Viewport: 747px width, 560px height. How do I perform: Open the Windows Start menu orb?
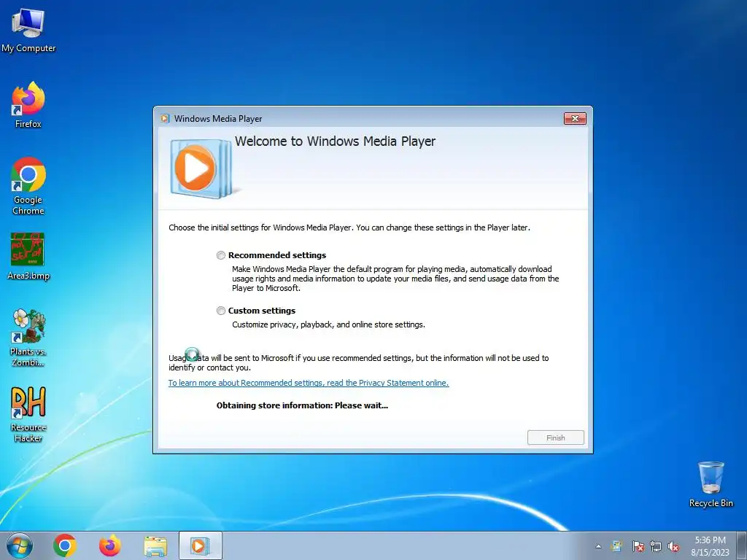20,545
